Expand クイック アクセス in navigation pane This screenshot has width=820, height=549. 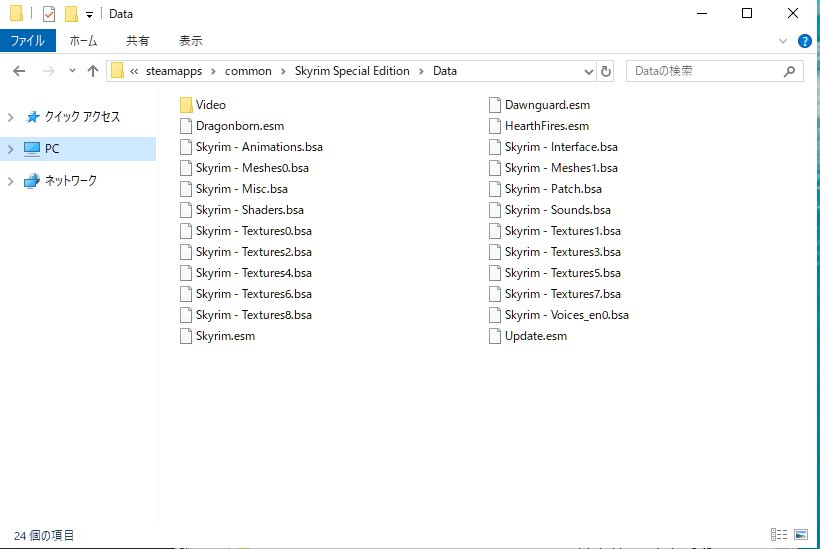click(x=10, y=117)
